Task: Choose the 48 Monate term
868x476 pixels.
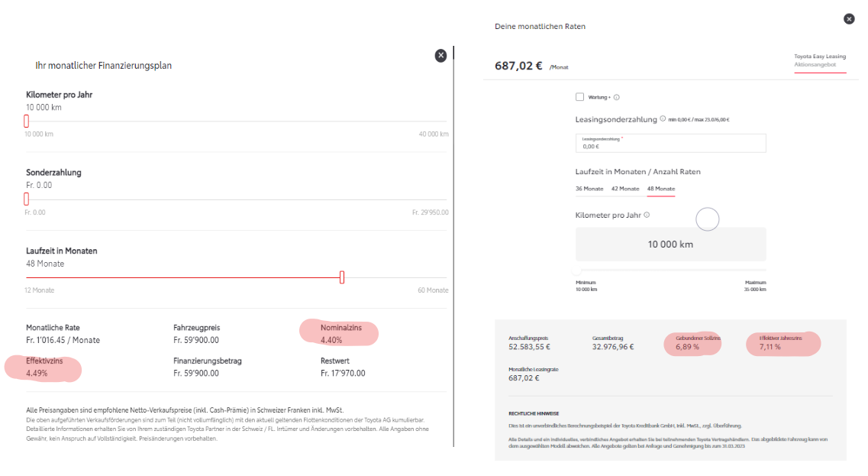Action: pyautogui.click(x=661, y=189)
